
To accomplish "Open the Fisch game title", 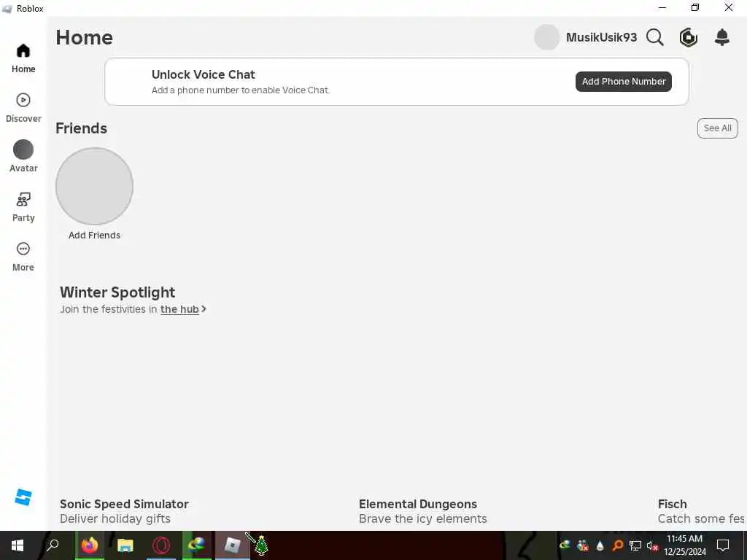I will 672,504.
